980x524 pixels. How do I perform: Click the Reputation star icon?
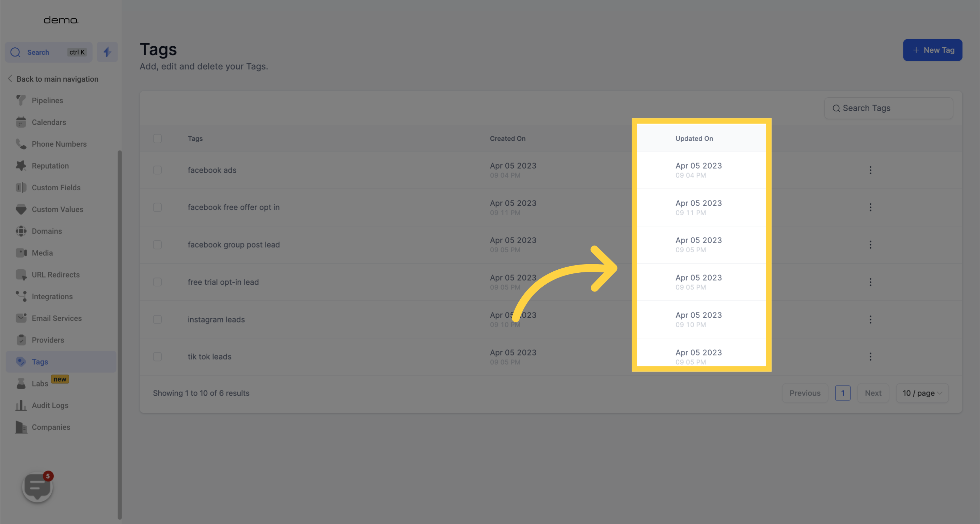click(x=21, y=166)
